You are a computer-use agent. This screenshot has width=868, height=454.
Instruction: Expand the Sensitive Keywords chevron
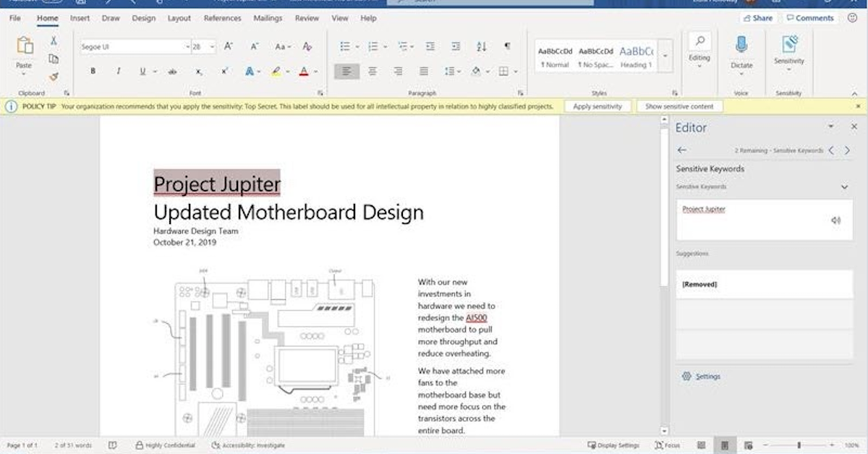pyautogui.click(x=844, y=187)
